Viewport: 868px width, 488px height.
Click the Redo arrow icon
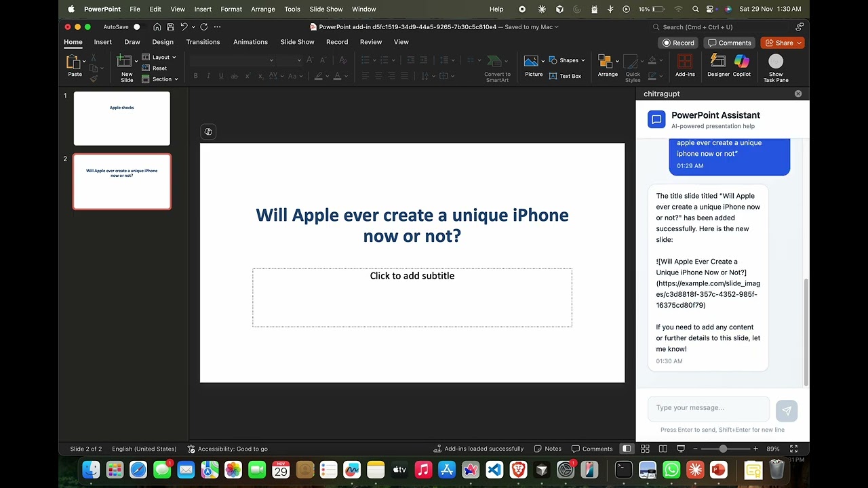203,27
